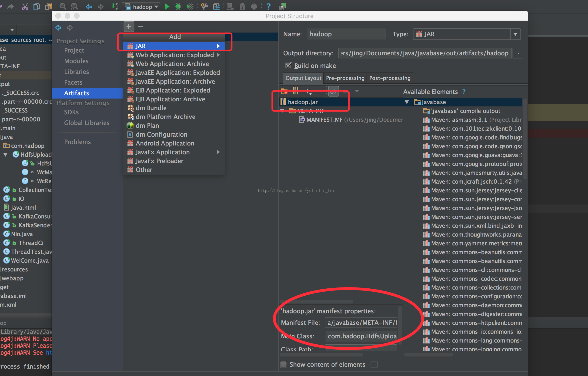Image resolution: width=588 pixels, height=376 pixels.
Task: Click the green chip save icon in toolbar
Action: [x=283, y=6]
